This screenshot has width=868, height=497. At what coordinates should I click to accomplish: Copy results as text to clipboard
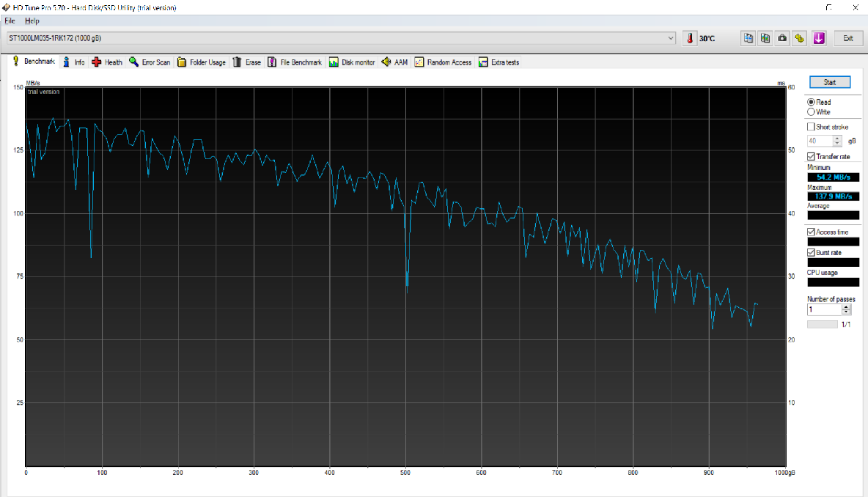pyautogui.click(x=749, y=38)
